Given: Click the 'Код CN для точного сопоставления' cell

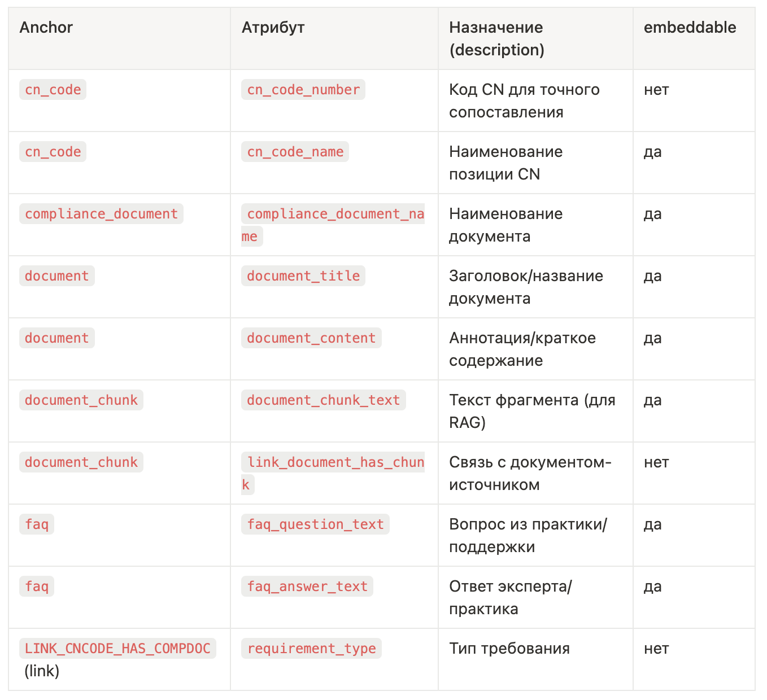Looking at the screenshot, I should 524,100.
